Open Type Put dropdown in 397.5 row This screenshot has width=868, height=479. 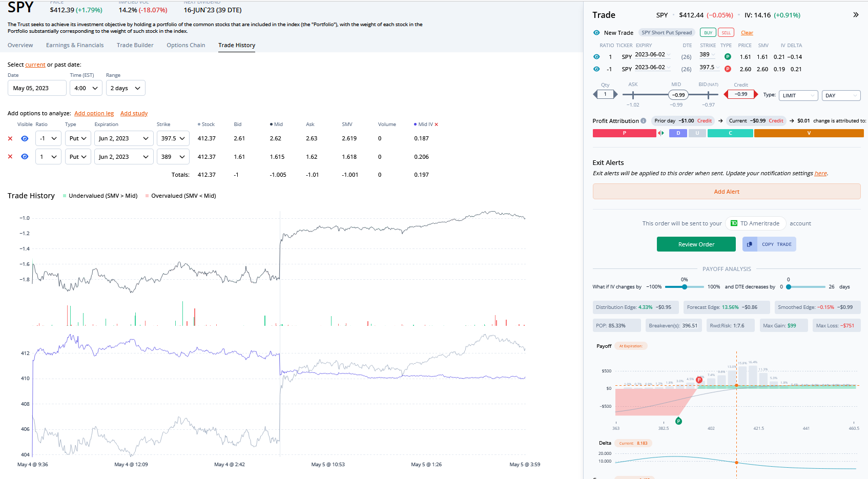click(78, 138)
